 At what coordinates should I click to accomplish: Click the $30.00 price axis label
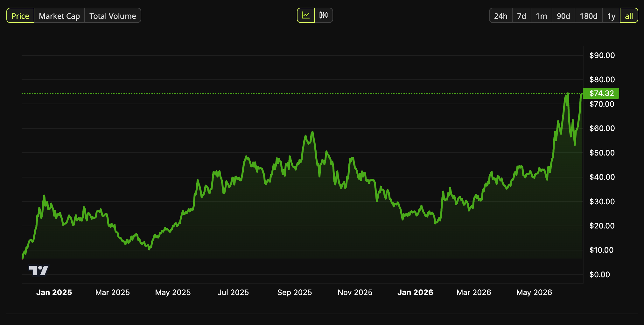point(602,202)
